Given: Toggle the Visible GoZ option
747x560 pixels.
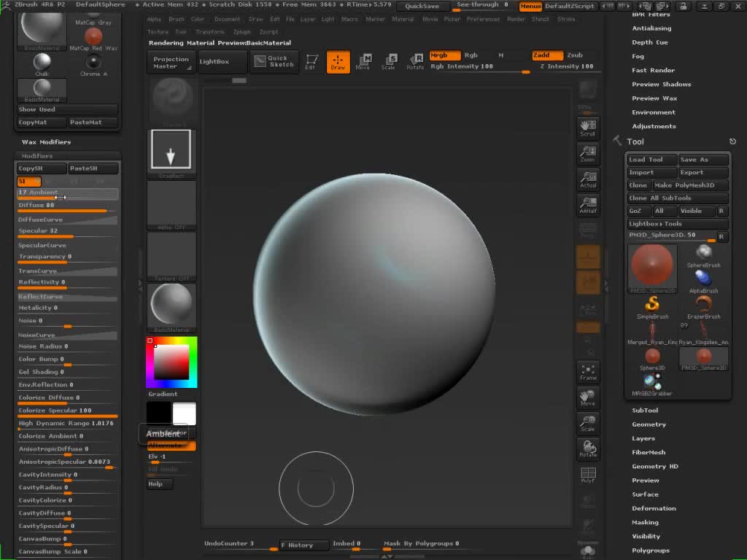Looking at the screenshot, I should pyautogui.click(x=697, y=211).
